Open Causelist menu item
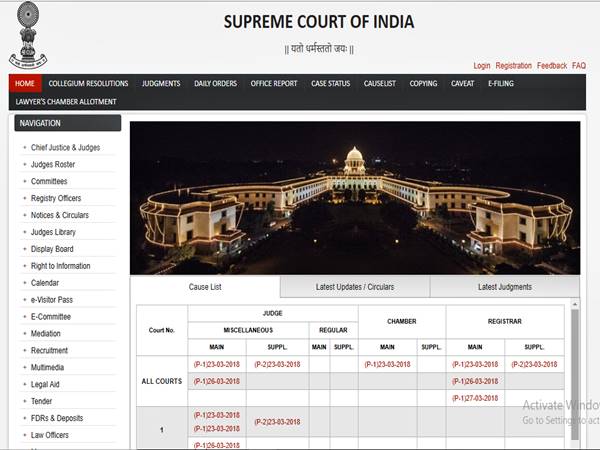This screenshot has height=450, width=600. pyautogui.click(x=380, y=83)
